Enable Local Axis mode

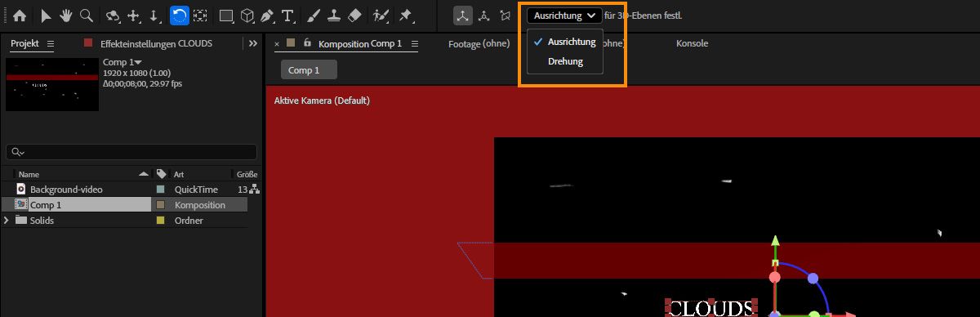pyautogui.click(x=463, y=16)
